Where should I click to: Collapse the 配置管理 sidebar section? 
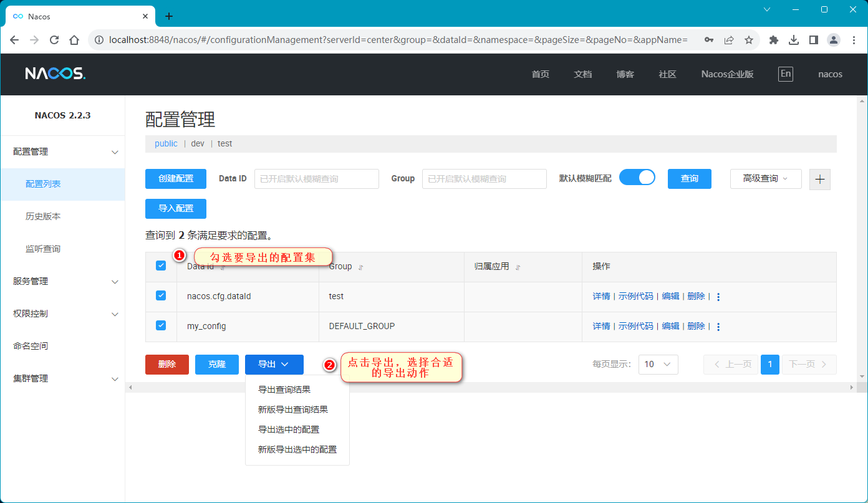click(115, 152)
